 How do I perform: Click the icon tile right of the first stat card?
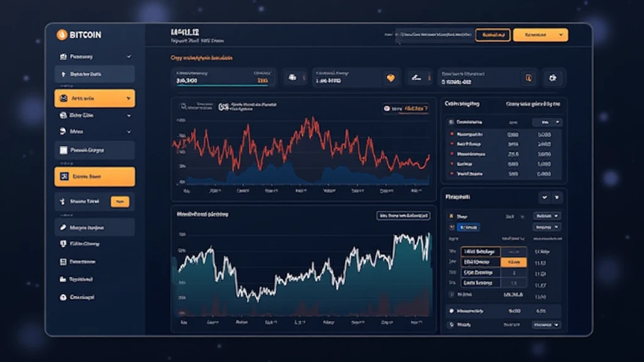click(x=293, y=79)
